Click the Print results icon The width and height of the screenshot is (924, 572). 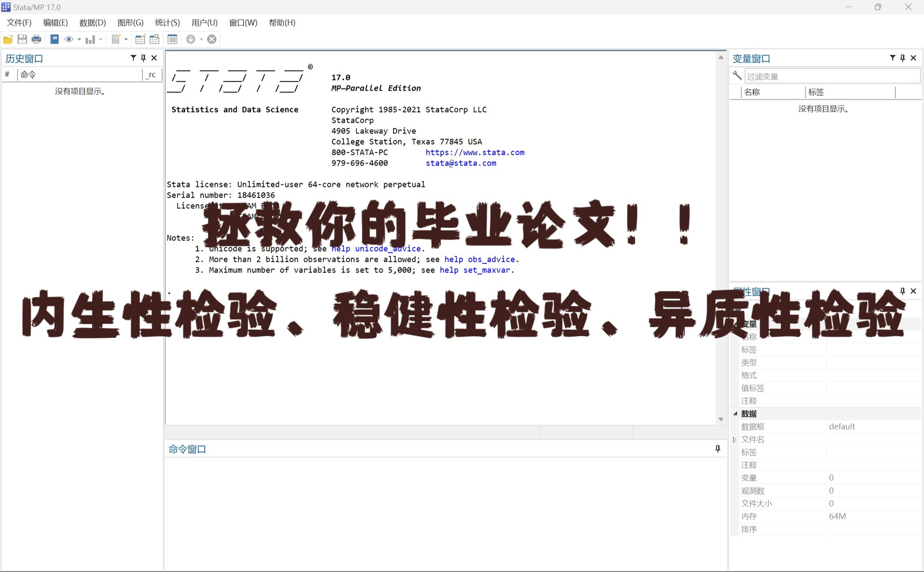[36, 39]
